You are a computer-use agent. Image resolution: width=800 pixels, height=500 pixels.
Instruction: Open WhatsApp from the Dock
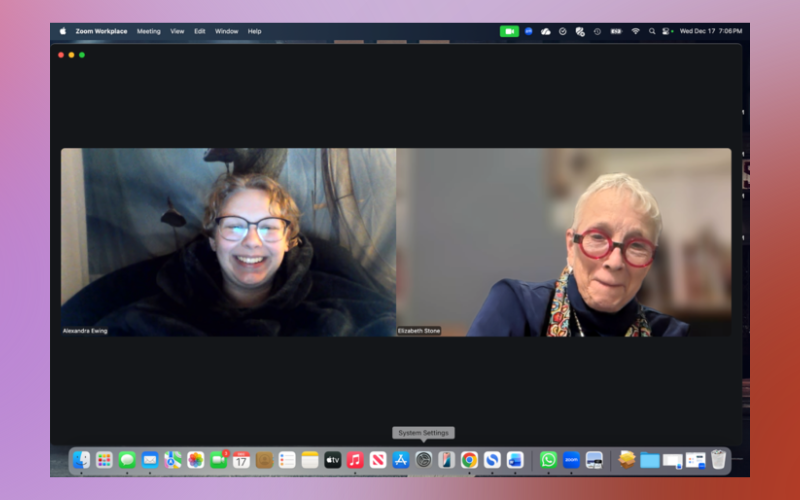tap(548, 460)
